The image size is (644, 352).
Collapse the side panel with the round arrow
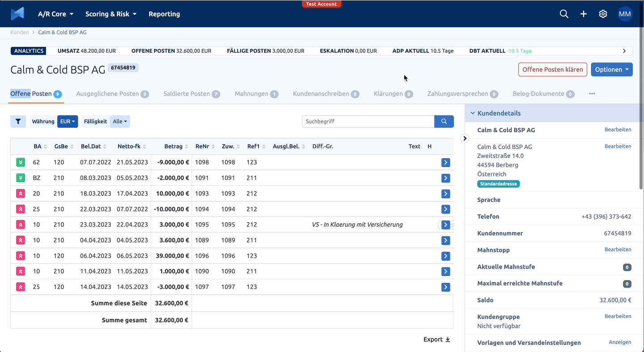[465, 138]
